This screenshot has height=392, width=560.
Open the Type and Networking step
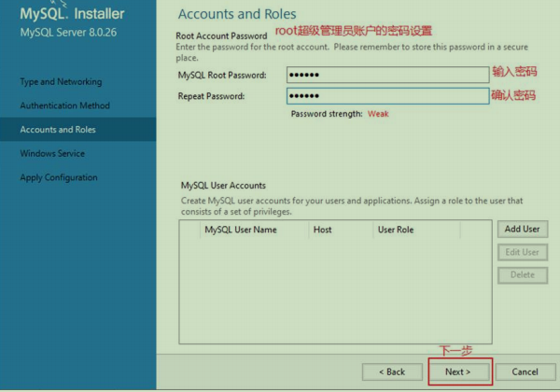point(61,82)
